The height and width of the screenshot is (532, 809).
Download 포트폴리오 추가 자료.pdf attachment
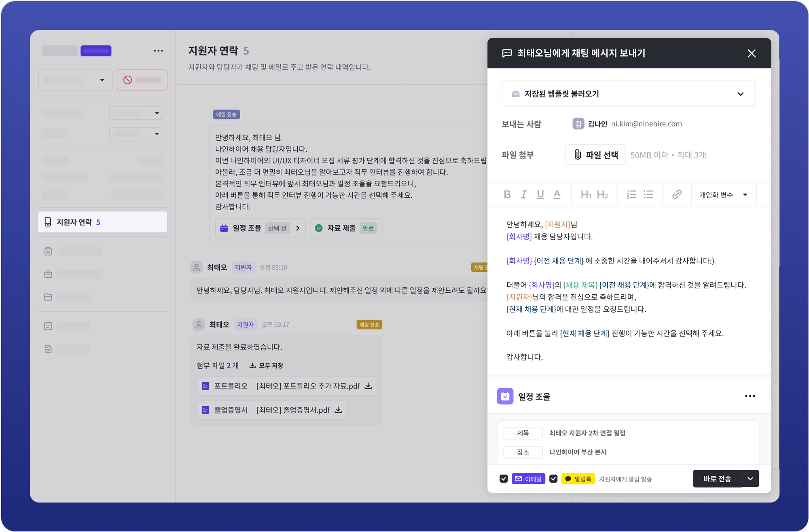click(368, 386)
